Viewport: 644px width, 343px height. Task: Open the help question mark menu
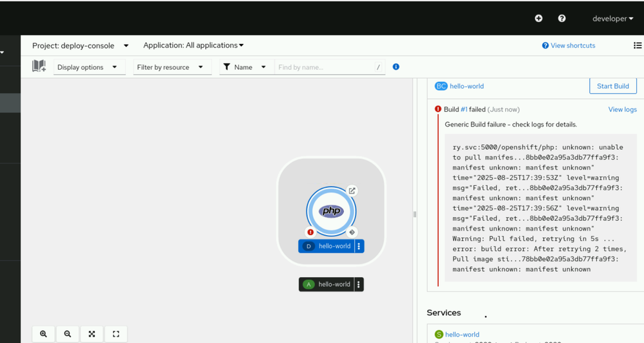coord(562,19)
